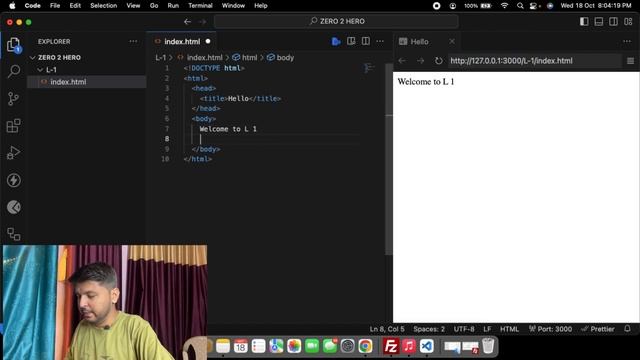
Task: Open the Explorer view in activity bar
Action: click(x=13, y=45)
